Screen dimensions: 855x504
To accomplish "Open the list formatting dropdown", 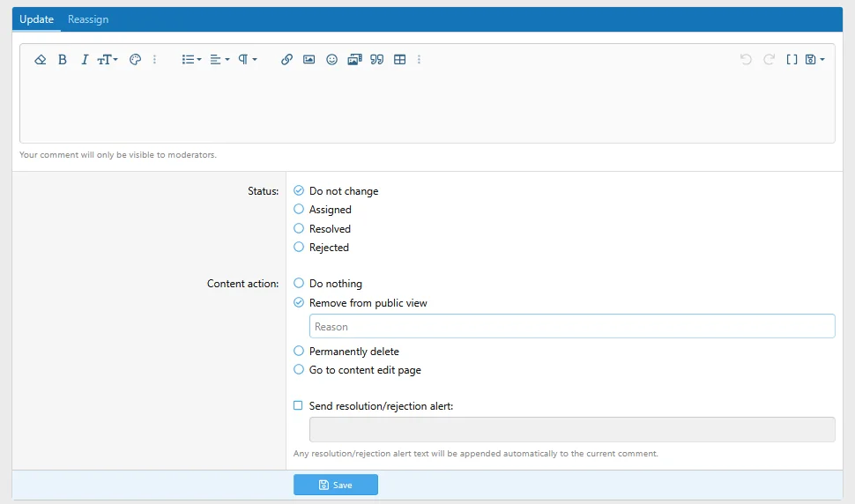I will (x=191, y=60).
